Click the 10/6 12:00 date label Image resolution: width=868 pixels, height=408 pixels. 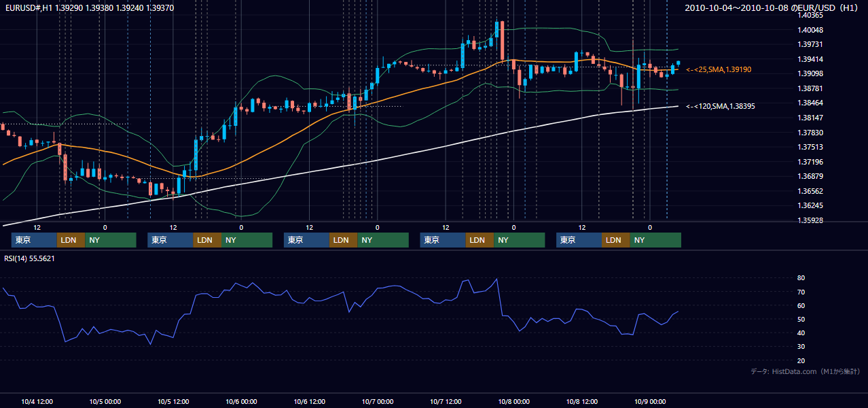click(309, 401)
